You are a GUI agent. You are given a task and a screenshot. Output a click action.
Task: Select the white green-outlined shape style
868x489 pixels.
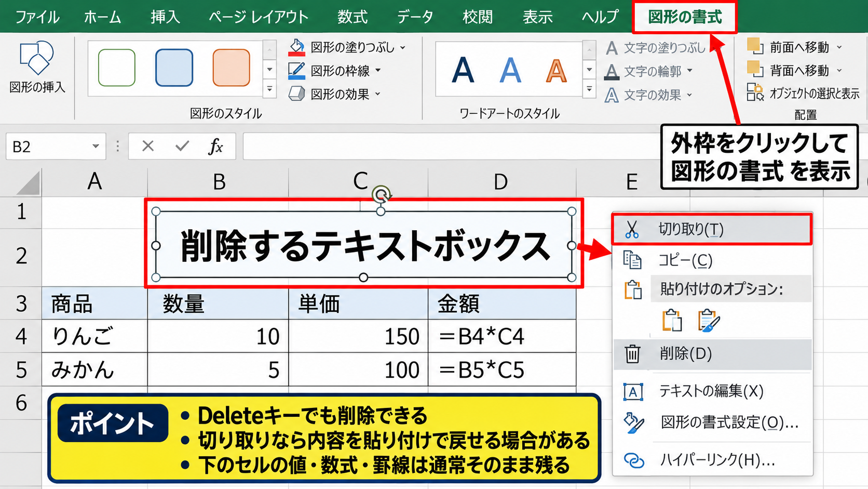(x=117, y=68)
